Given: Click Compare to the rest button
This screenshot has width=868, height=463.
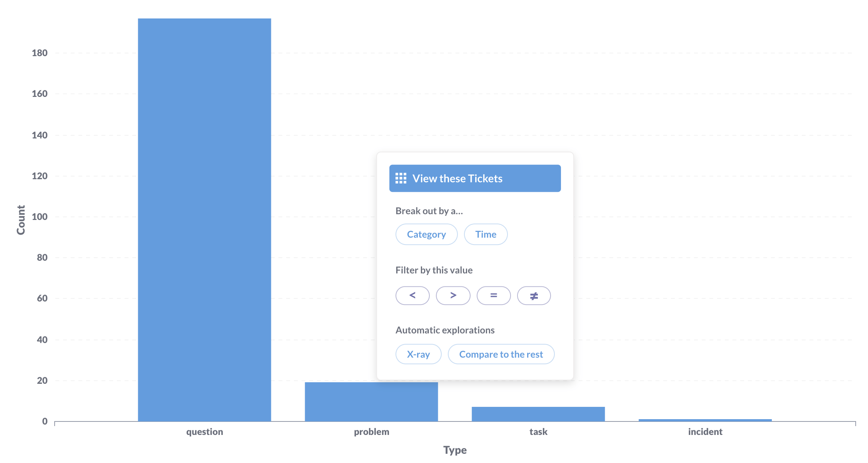Looking at the screenshot, I should click(x=501, y=354).
